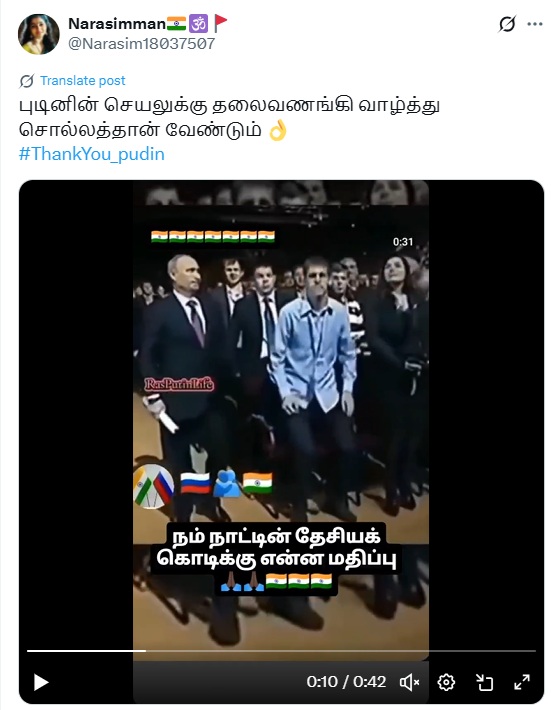Click the Translate post link
The width and height of the screenshot is (551, 710).
82,81
